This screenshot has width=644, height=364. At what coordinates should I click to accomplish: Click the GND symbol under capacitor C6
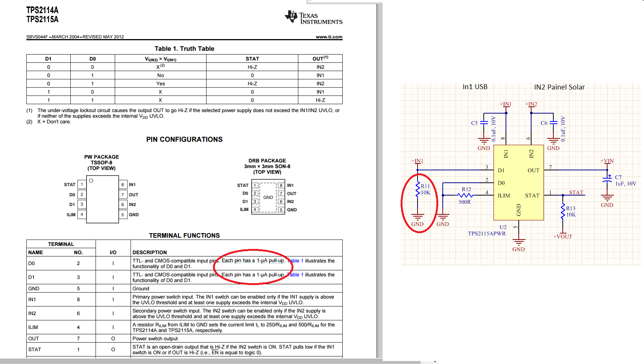tap(553, 144)
